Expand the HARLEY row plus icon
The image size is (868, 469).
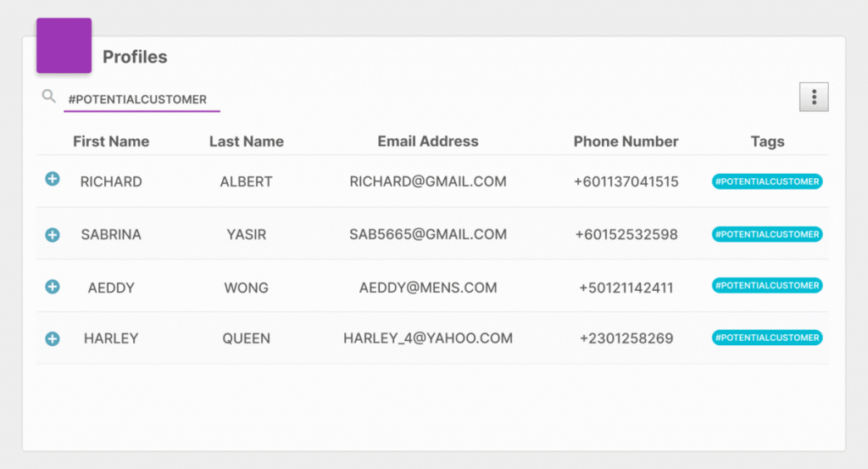pyautogui.click(x=53, y=339)
